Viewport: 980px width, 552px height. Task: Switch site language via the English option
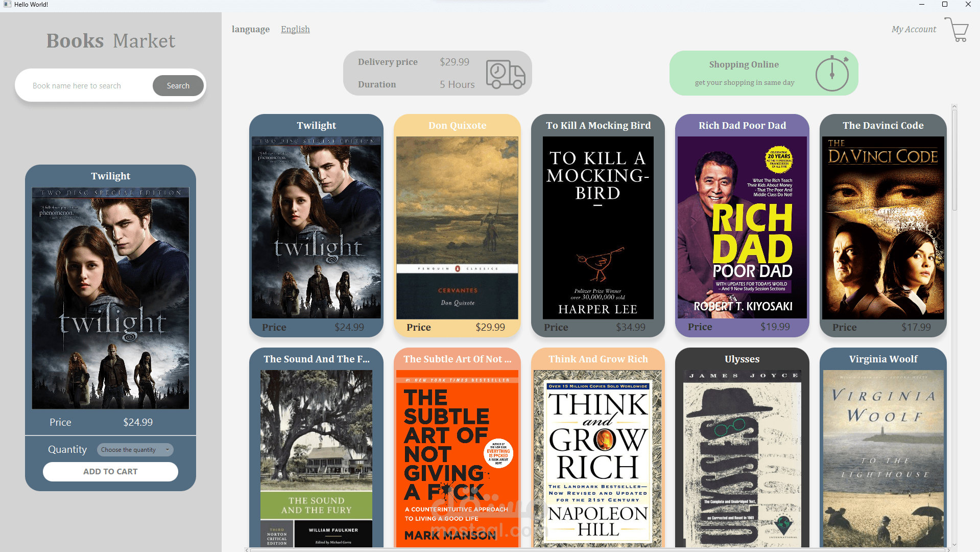(295, 29)
